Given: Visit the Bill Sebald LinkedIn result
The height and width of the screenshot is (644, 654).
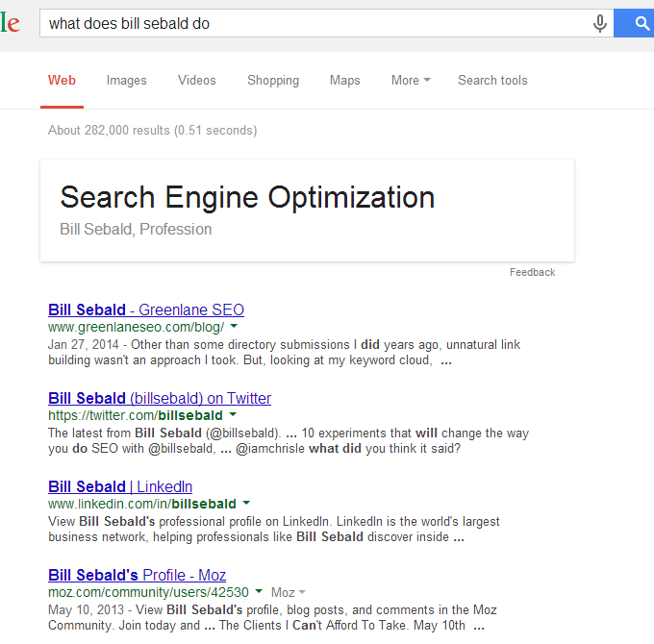Looking at the screenshot, I should click(120, 486).
